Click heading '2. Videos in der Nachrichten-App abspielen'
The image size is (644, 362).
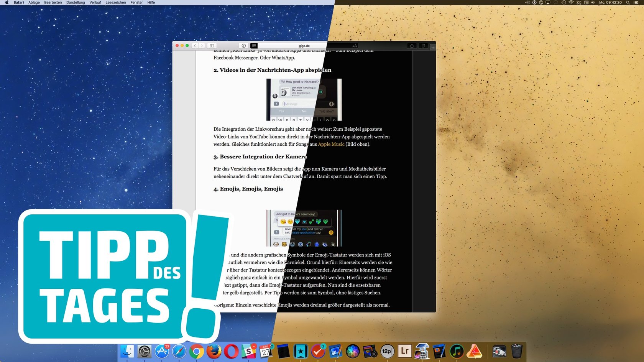point(273,70)
